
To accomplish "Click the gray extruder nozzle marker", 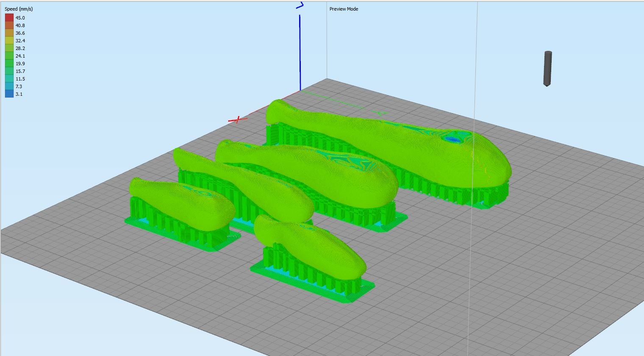I will pyautogui.click(x=547, y=69).
